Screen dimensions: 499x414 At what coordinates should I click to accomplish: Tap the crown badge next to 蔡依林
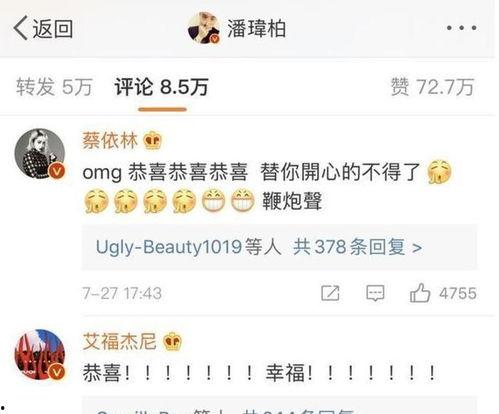[152, 140]
